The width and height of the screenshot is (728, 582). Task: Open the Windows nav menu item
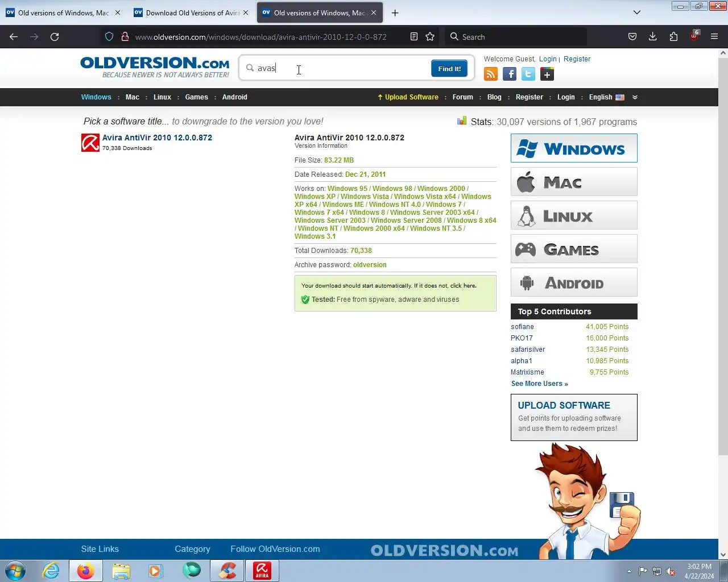[96, 97]
